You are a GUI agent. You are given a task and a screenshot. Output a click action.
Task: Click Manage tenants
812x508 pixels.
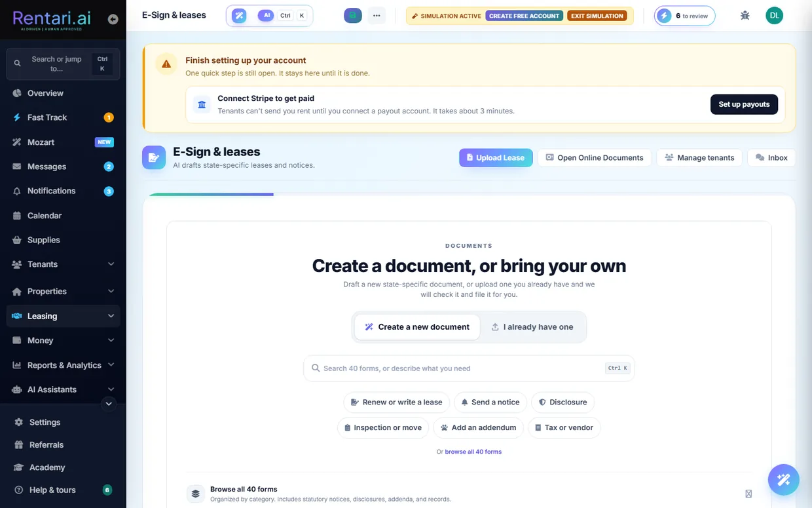pyautogui.click(x=699, y=157)
